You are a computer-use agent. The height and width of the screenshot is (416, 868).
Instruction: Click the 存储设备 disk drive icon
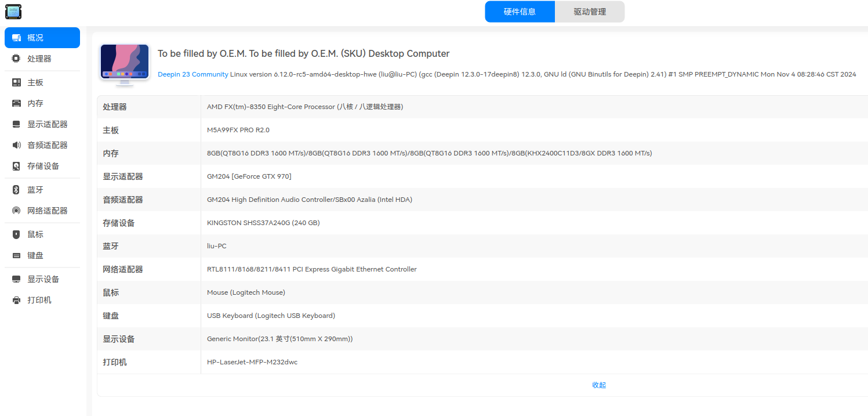click(x=17, y=166)
